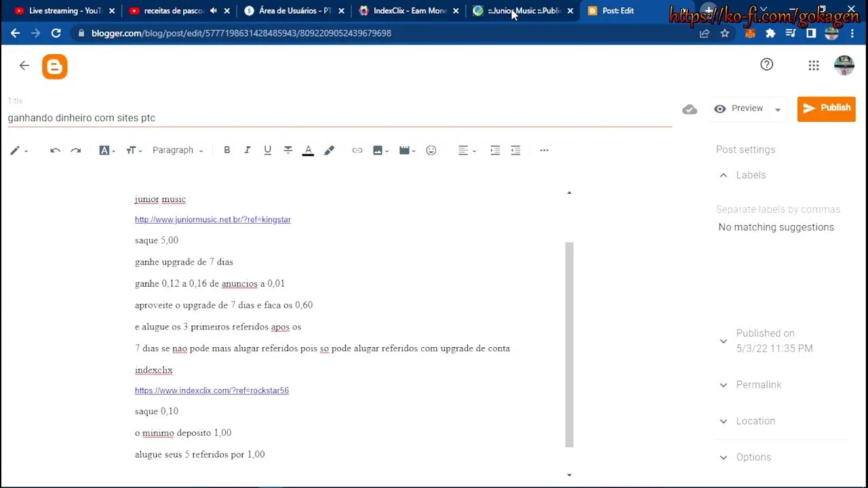Screen dimensions: 868x488
Task: Click the editor vertical scrollbar thumb
Action: coord(570,344)
